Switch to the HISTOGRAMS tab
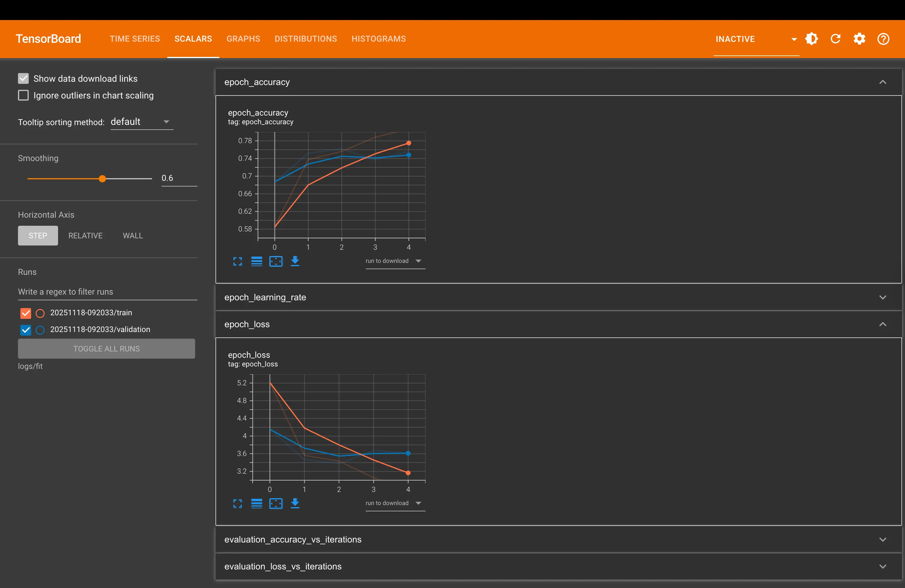 click(x=378, y=39)
